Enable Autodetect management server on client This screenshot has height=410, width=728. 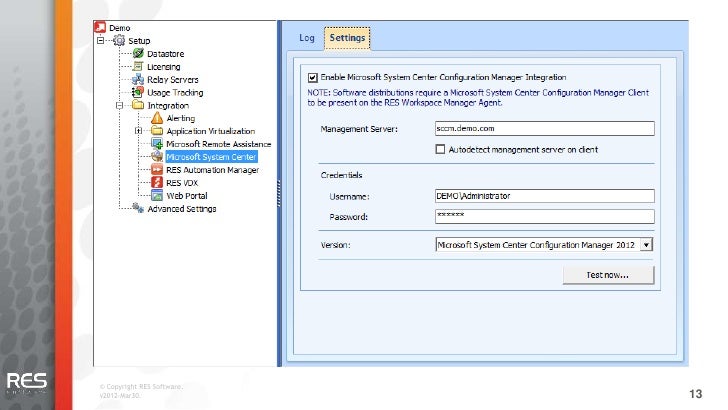click(x=440, y=149)
